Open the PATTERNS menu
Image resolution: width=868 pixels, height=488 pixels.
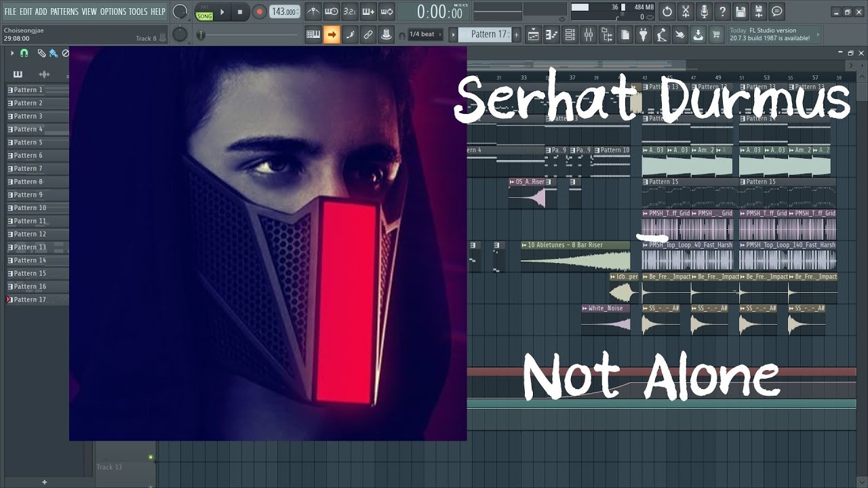click(x=64, y=12)
